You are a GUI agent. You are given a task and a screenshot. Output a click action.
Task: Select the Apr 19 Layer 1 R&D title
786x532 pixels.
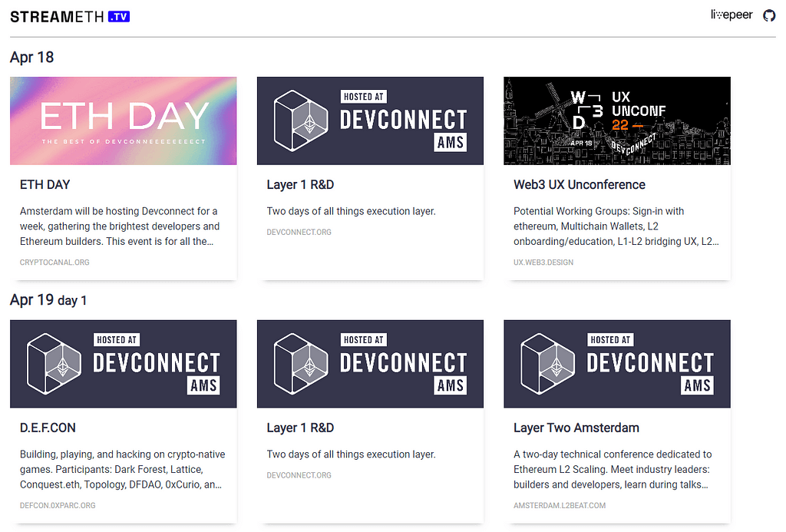300,428
